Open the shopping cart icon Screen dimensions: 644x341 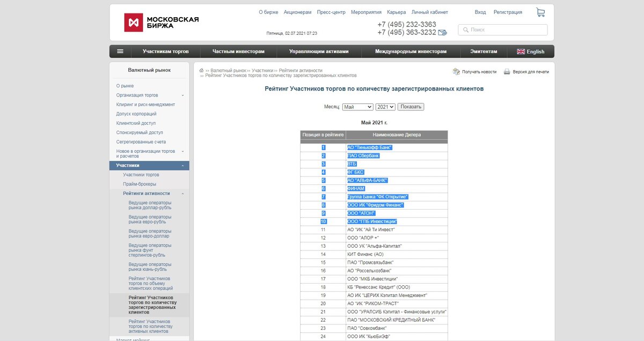point(540,12)
